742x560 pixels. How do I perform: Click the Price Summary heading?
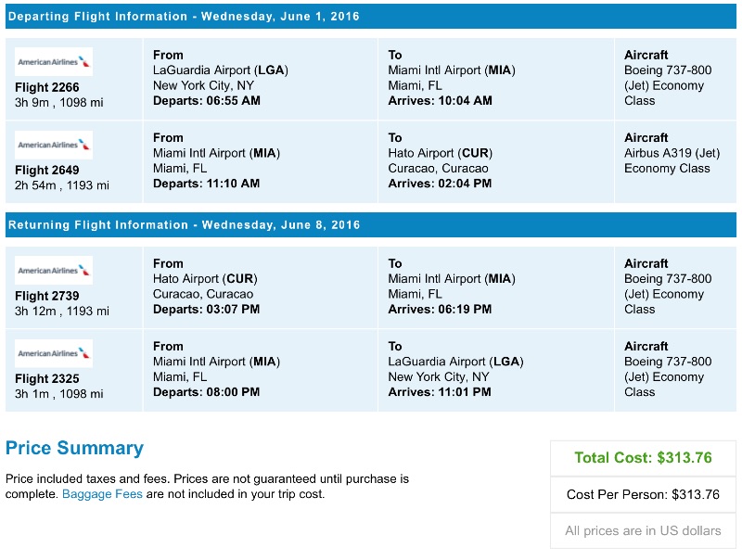(74, 448)
